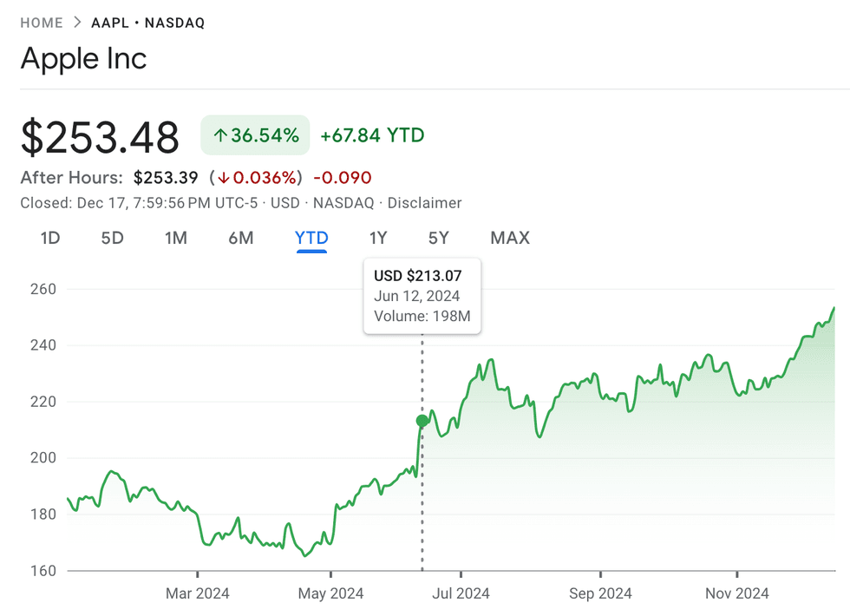
Task: Click the HOME breadcrumb link
Action: (x=42, y=23)
